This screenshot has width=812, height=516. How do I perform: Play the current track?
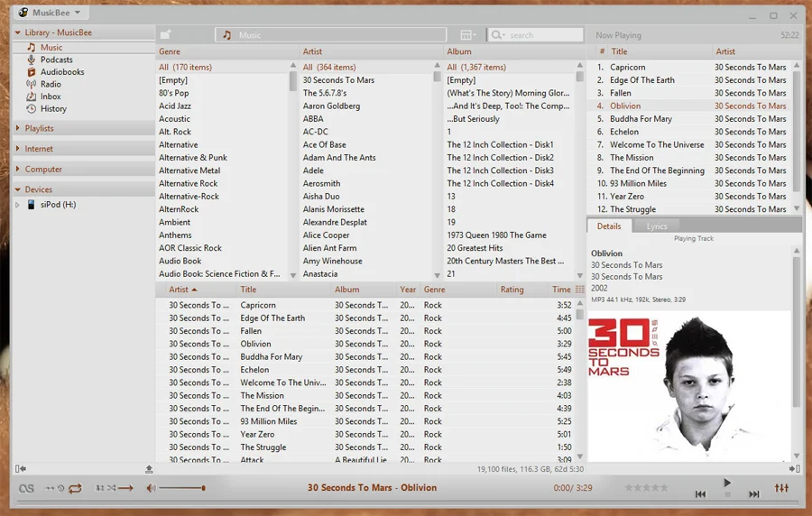pos(727,483)
